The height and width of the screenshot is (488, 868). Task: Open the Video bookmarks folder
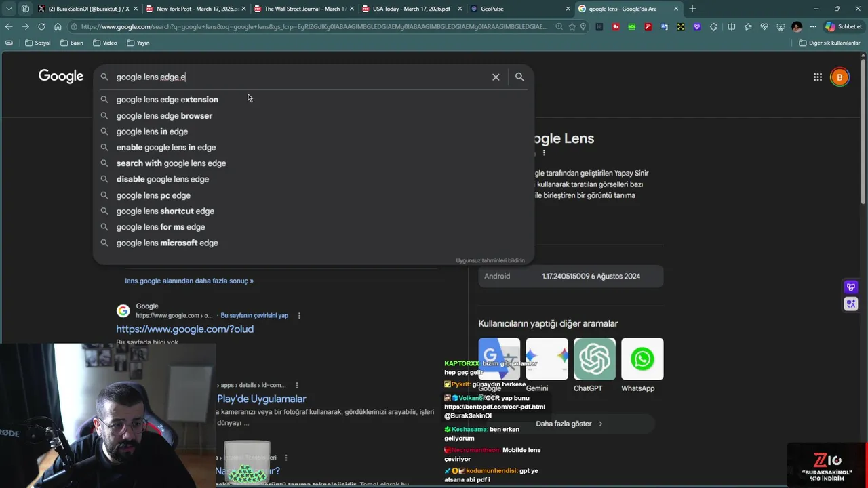[105, 43]
